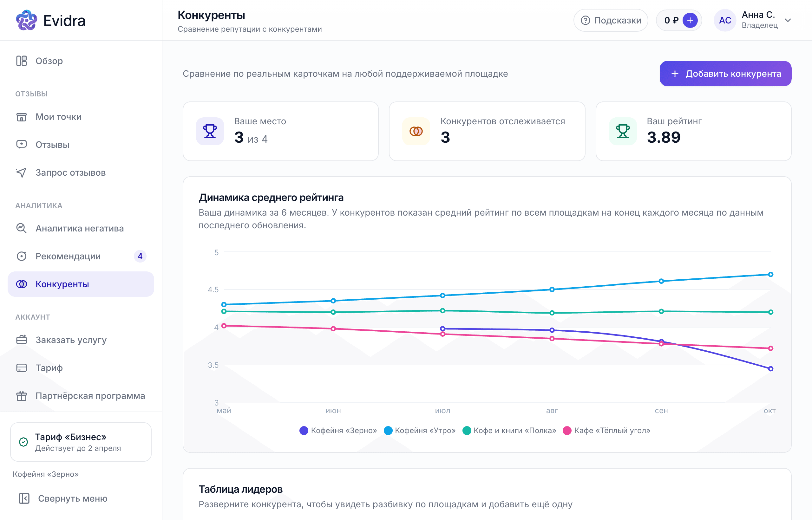This screenshot has width=812, height=520.
Task: Click the Добавить конкурента button
Action: (x=725, y=74)
